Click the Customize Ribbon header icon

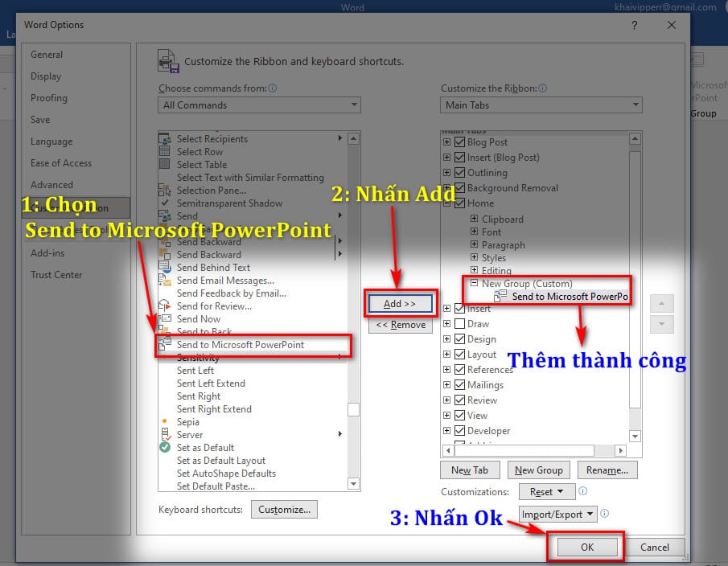click(x=168, y=60)
